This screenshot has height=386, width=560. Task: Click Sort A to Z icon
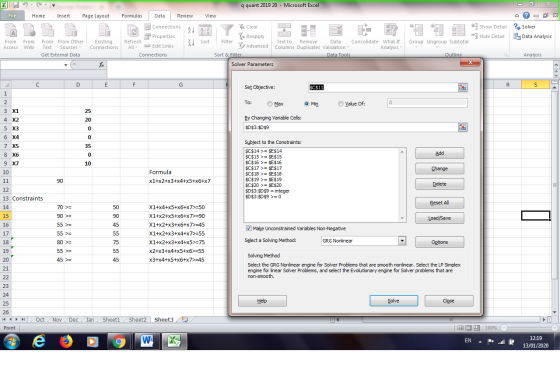coord(191,30)
